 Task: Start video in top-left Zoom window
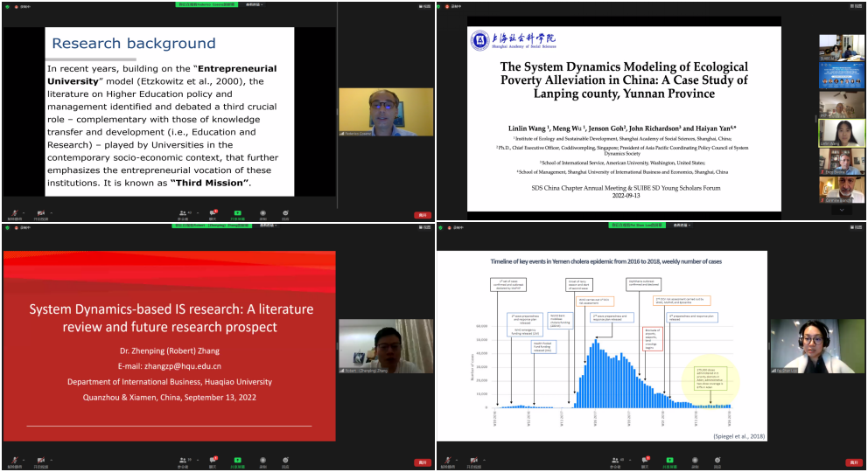point(40,212)
